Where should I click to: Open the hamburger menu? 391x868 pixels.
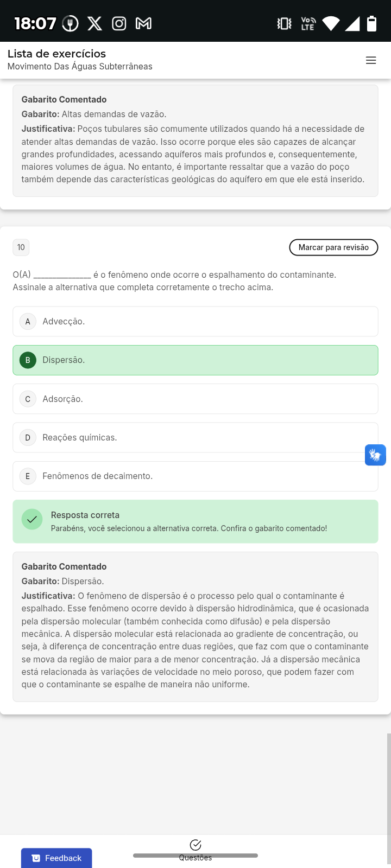pyautogui.click(x=371, y=60)
